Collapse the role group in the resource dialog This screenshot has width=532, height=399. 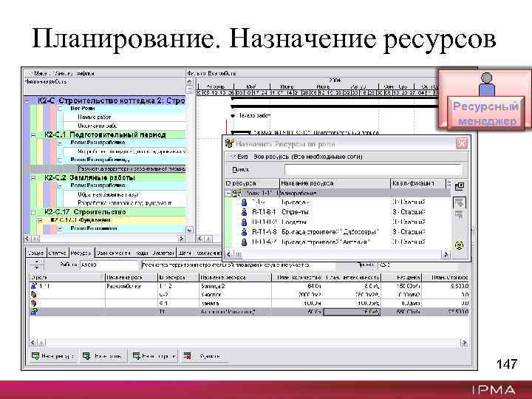228,193
